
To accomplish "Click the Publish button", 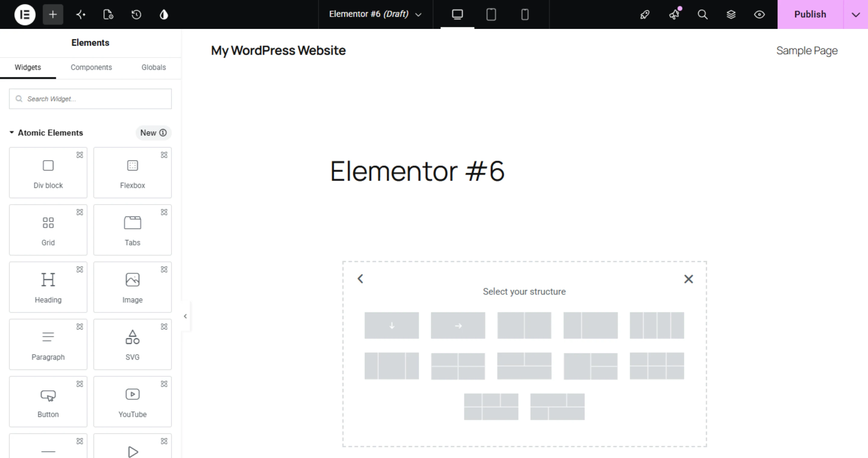I will coord(810,14).
